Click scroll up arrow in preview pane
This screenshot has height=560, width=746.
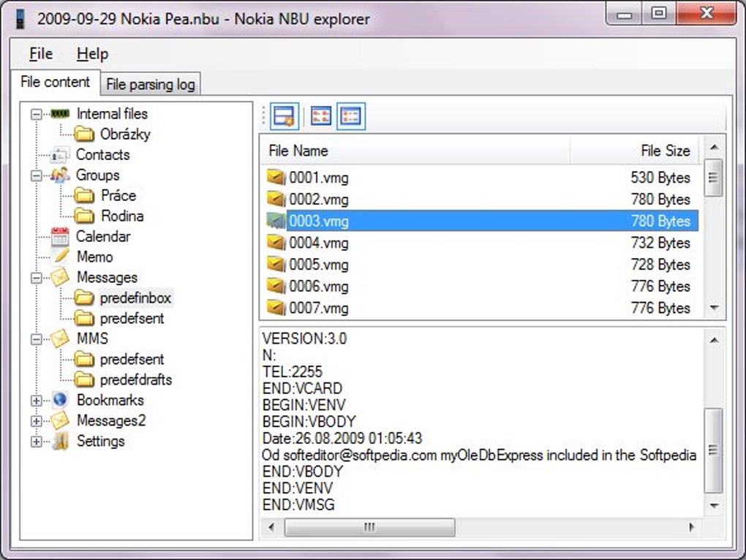714,341
